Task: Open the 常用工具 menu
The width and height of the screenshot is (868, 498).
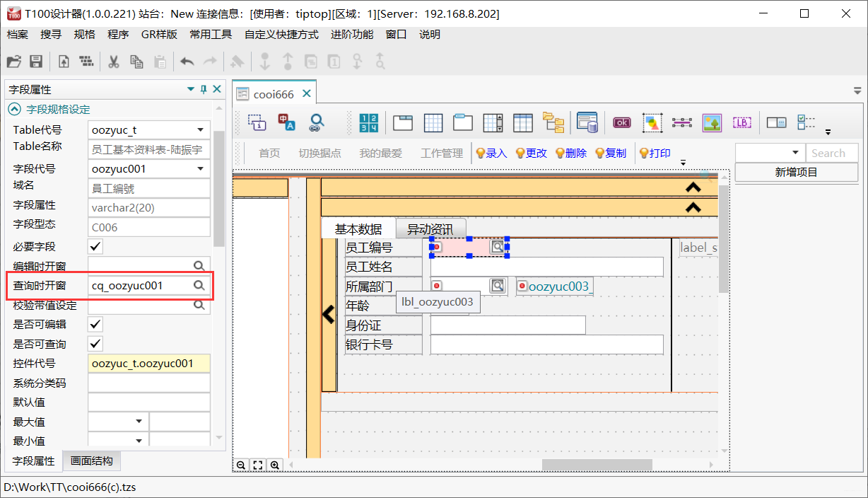Action: 211,34
